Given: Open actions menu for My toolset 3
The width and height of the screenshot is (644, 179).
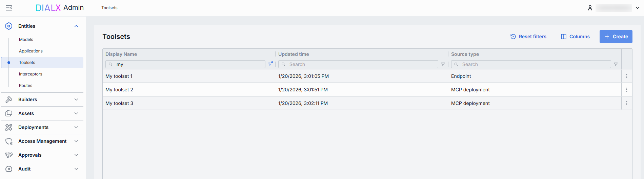Looking at the screenshot, I should pyautogui.click(x=627, y=103).
